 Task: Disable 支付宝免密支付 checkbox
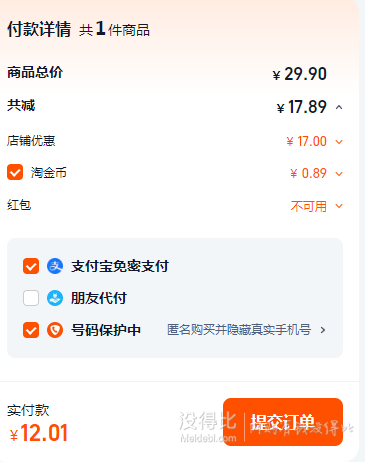[31, 266]
